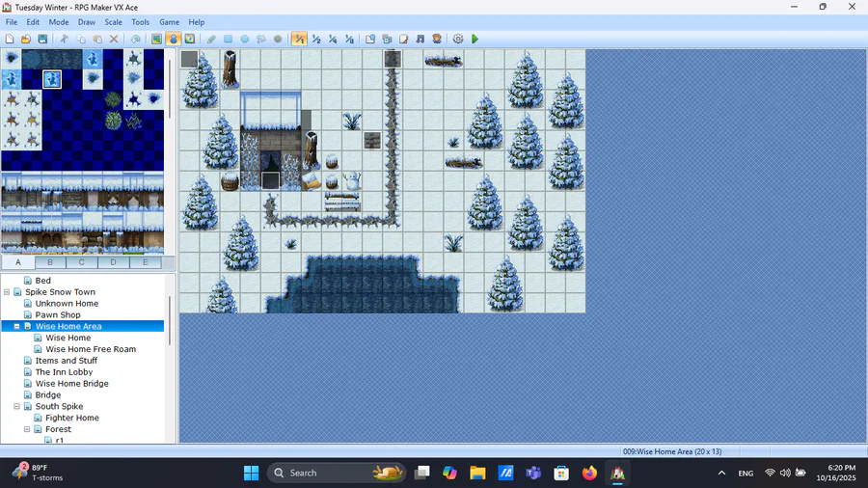Click the Cut scissors icon
Viewport: 868px width, 488px height.
tap(65, 39)
